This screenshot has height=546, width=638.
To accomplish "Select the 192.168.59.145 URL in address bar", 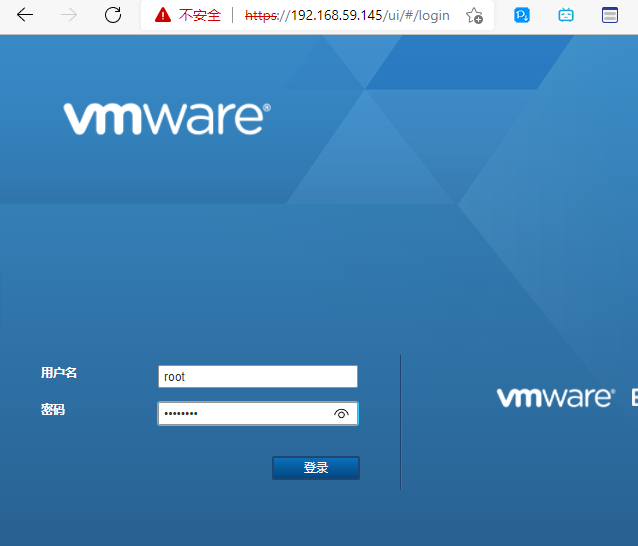I will click(x=347, y=15).
